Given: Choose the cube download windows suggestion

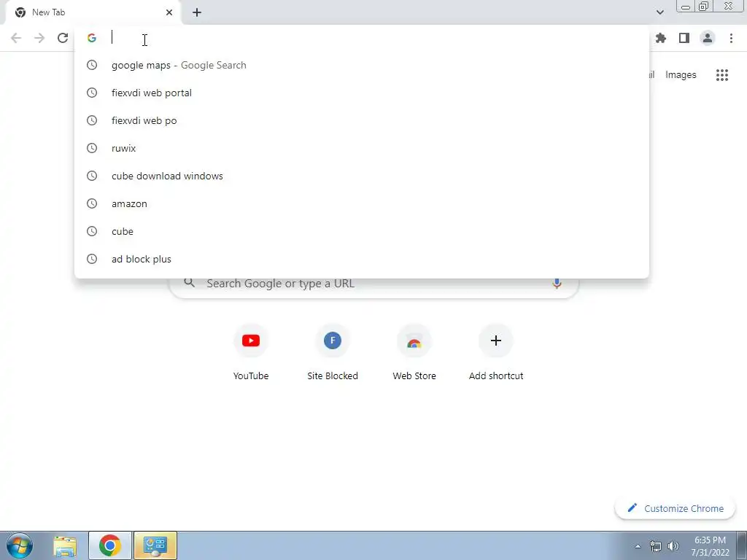Looking at the screenshot, I should (362, 176).
